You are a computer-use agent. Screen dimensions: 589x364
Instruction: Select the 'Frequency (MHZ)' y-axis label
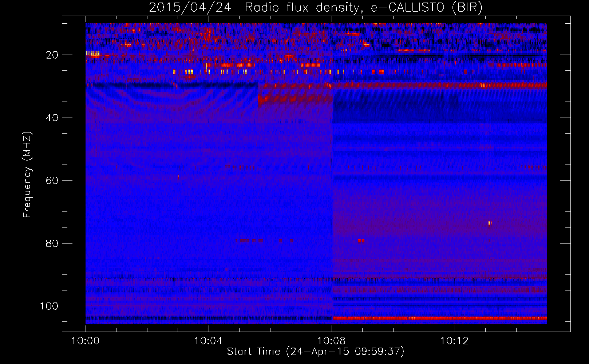tap(27, 175)
